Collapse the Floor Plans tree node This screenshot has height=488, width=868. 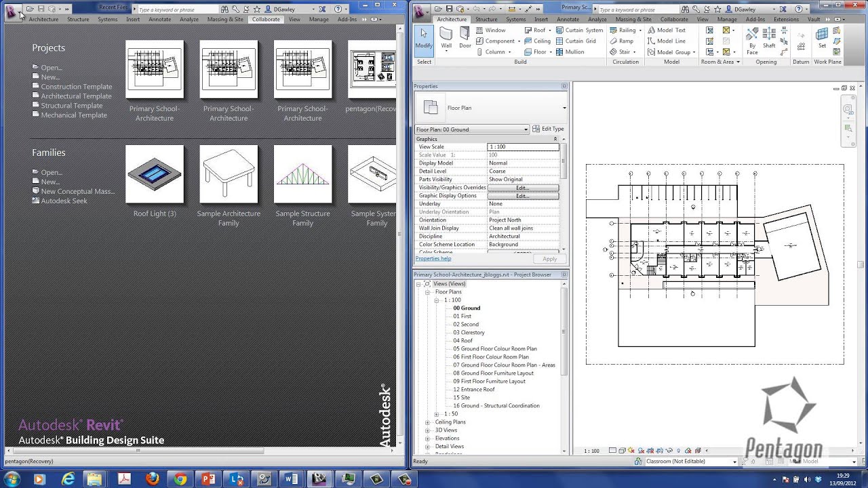click(429, 292)
